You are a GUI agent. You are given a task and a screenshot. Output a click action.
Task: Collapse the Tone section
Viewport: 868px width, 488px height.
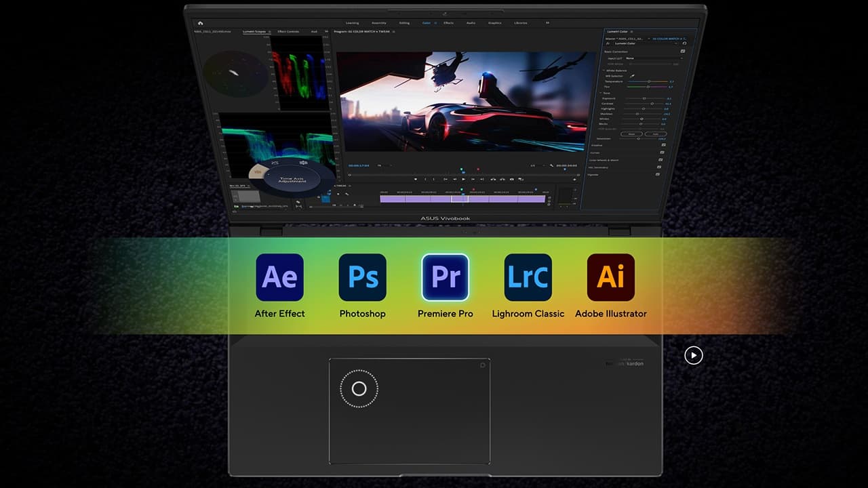[x=601, y=93]
